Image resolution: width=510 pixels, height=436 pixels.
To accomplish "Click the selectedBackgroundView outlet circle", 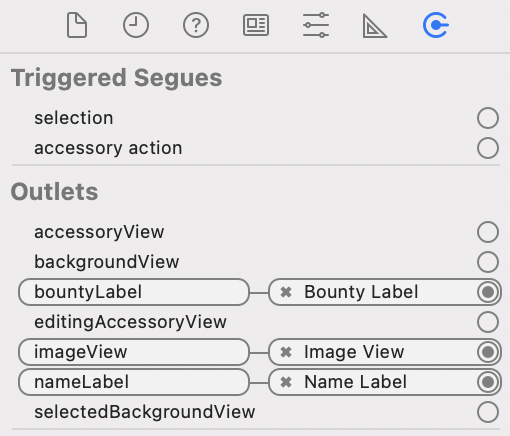I will tap(488, 412).
